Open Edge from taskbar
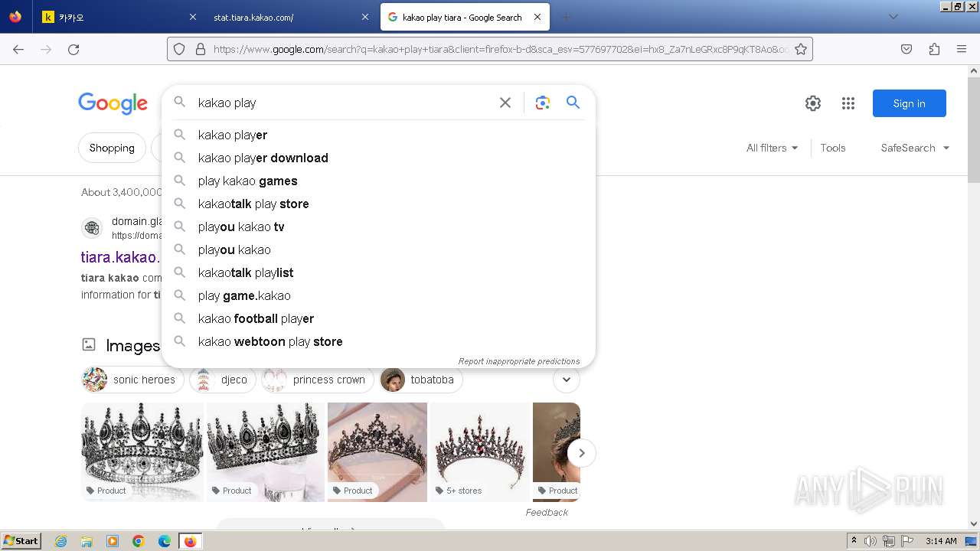 tap(165, 541)
